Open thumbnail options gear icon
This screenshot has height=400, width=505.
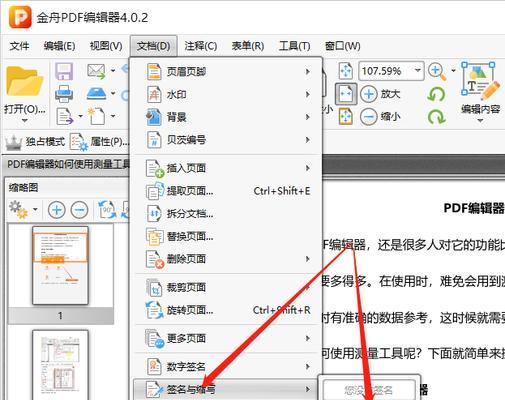click(x=18, y=209)
